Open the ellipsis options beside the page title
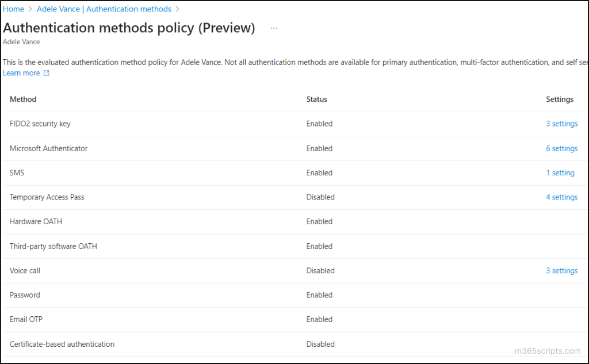This screenshot has height=364, width=589. click(x=274, y=27)
